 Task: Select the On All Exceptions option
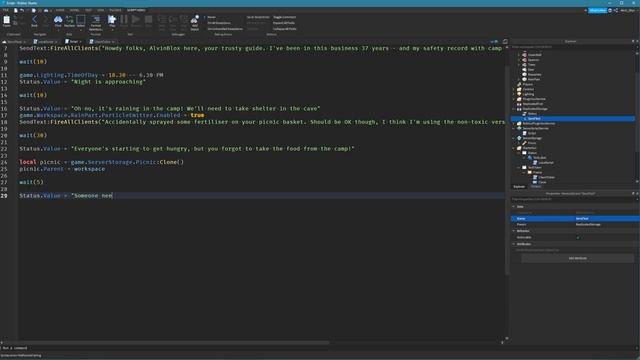tap(219, 23)
